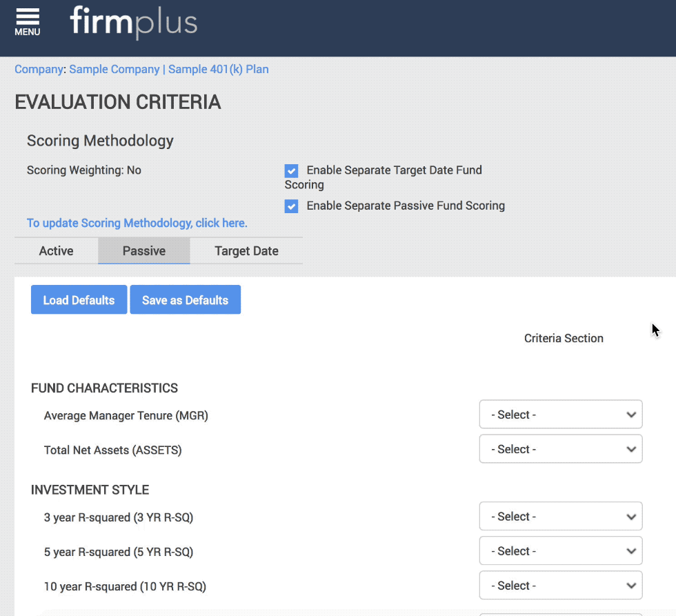
Task: Open the Company breadcrumb link
Action: (x=39, y=70)
